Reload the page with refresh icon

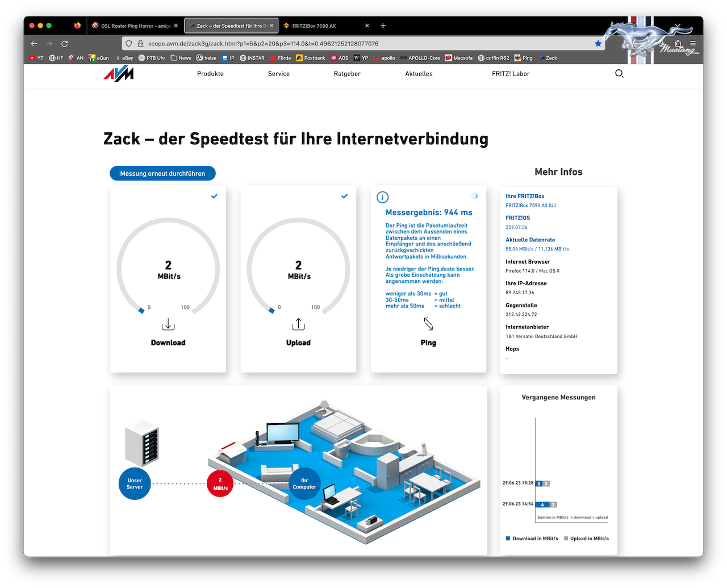(x=65, y=43)
